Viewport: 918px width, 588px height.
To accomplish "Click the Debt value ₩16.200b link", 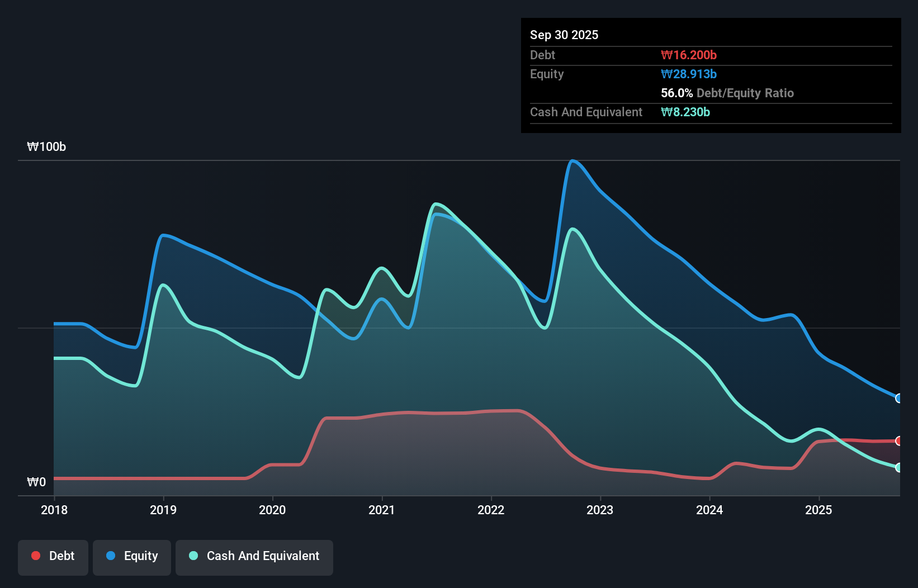I will point(689,55).
